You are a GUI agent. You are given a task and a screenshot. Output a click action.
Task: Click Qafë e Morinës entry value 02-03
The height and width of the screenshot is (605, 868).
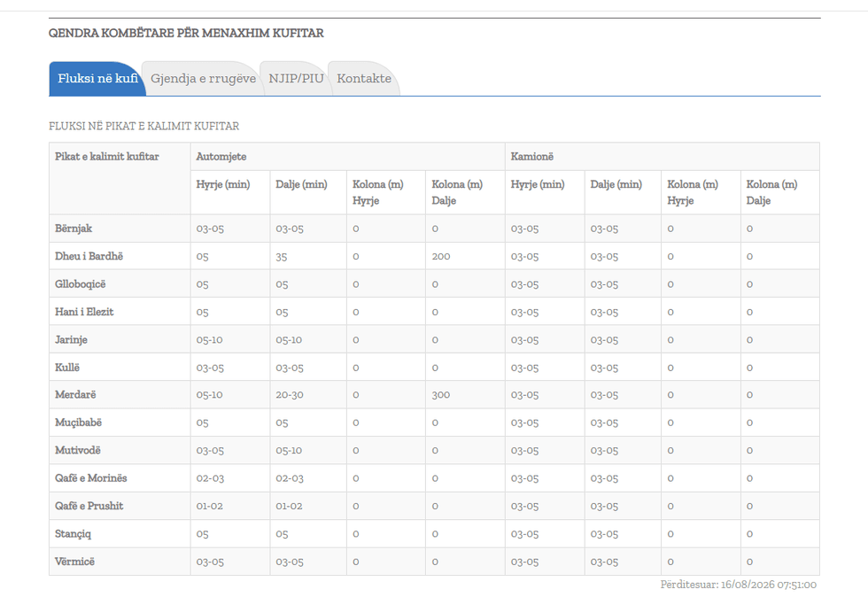coord(210,478)
